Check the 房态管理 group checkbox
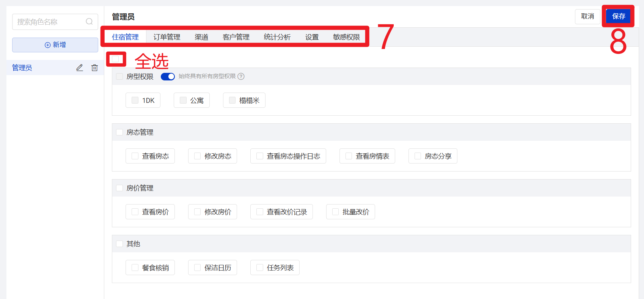 pos(119,132)
